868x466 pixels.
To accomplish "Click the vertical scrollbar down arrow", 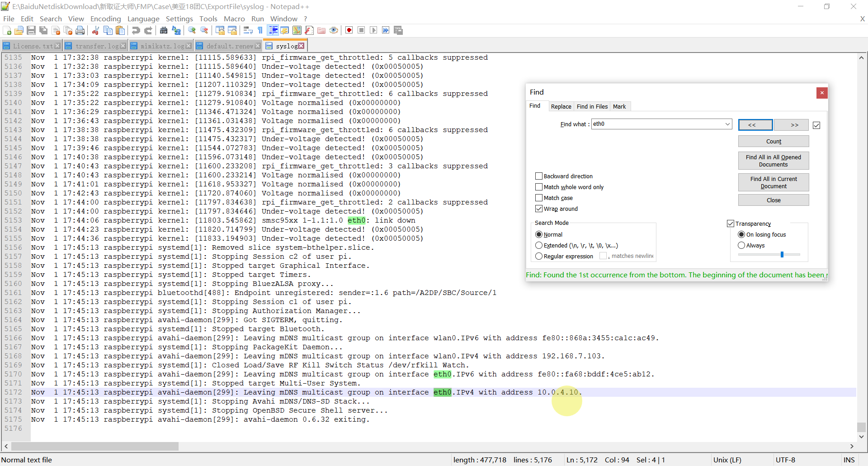I will click(861, 437).
